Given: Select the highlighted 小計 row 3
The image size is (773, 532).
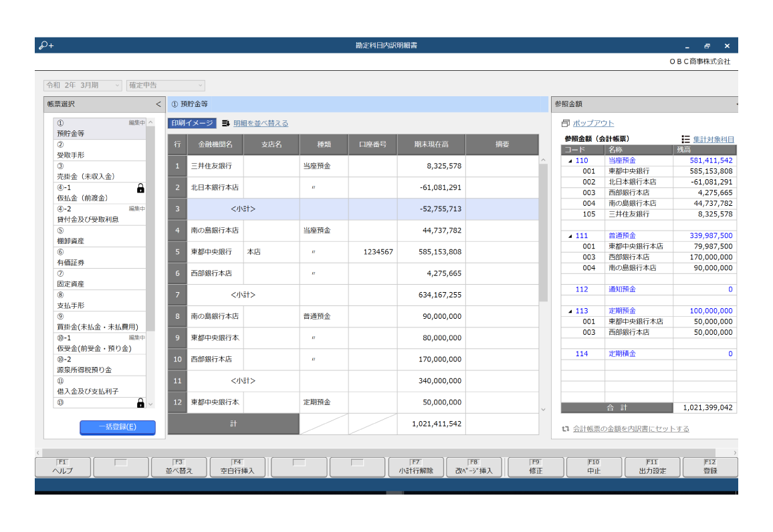Looking at the screenshot, I should pyautogui.click(x=353, y=209).
